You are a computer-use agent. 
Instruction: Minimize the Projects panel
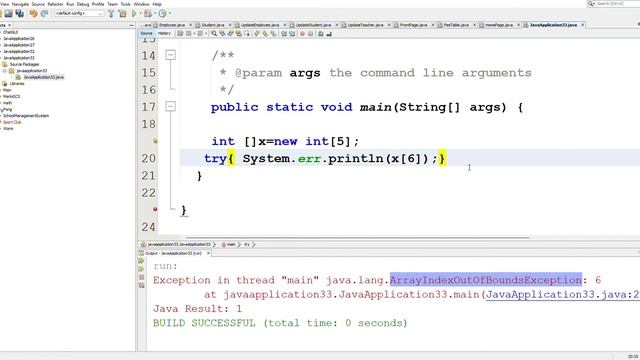tap(131, 25)
